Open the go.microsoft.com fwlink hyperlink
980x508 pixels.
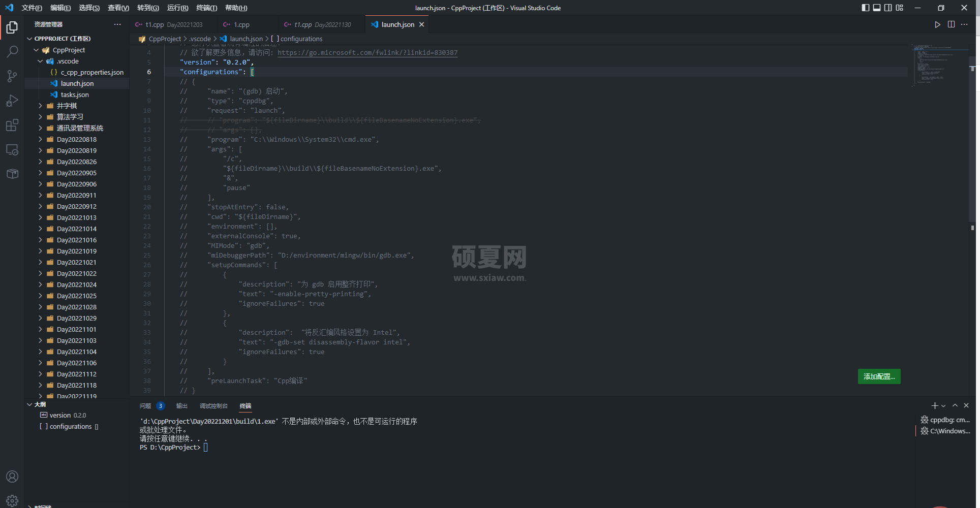click(x=367, y=52)
